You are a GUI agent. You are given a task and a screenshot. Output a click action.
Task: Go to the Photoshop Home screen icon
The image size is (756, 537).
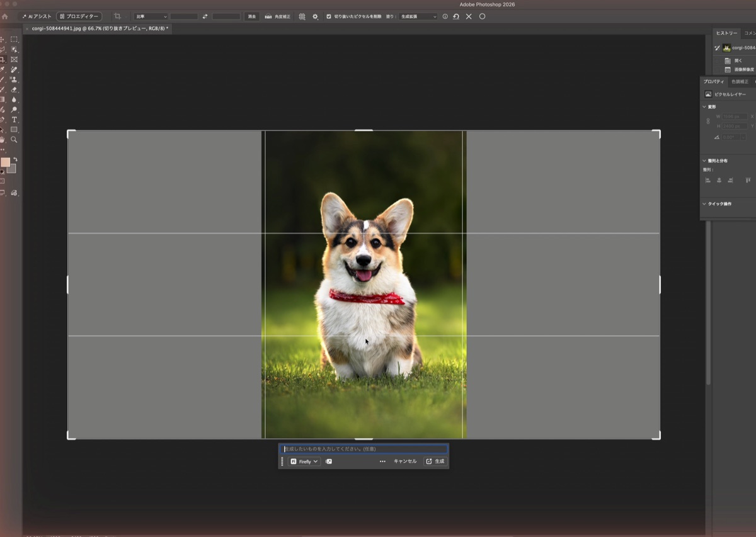click(5, 16)
